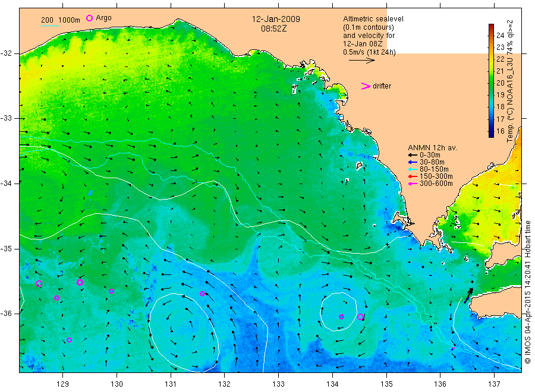Click the IMOS copyright timestamp text
This screenshot has height=392, width=535.
tap(527, 292)
